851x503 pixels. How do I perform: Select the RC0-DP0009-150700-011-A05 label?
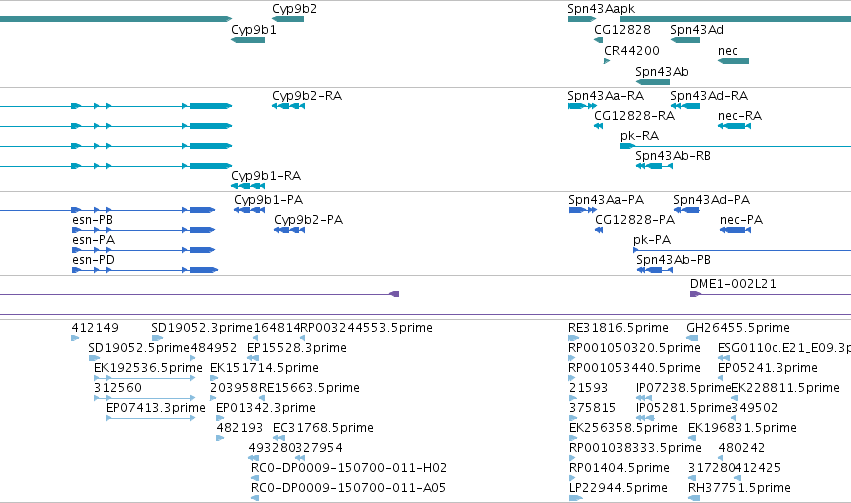pyautogui.click(x=348, y=488)
